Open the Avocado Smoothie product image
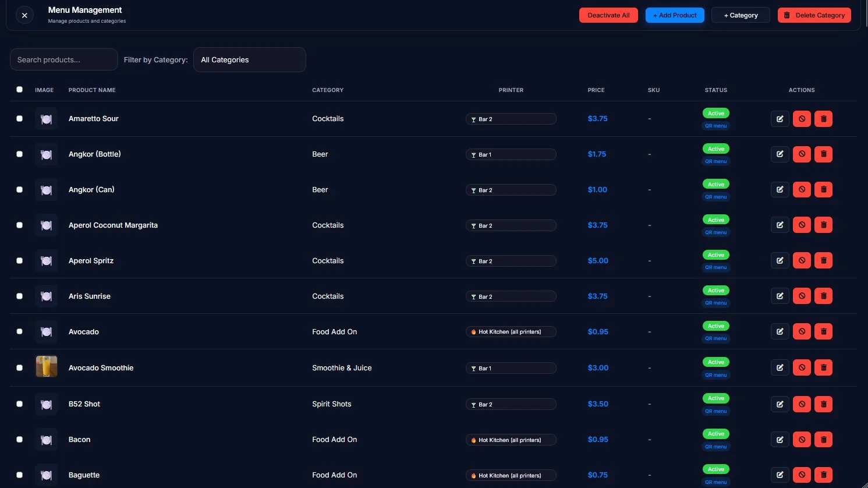 click(47, 367)
